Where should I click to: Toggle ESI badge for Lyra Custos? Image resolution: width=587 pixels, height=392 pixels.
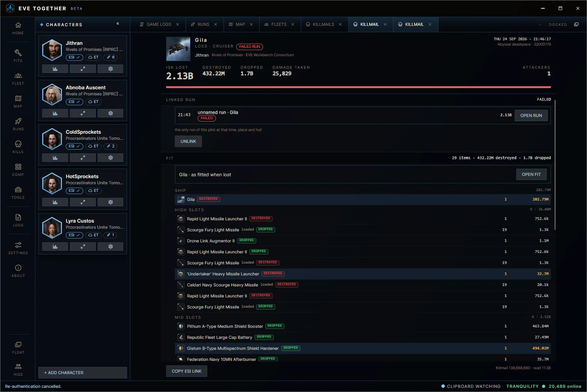[75, 235]
